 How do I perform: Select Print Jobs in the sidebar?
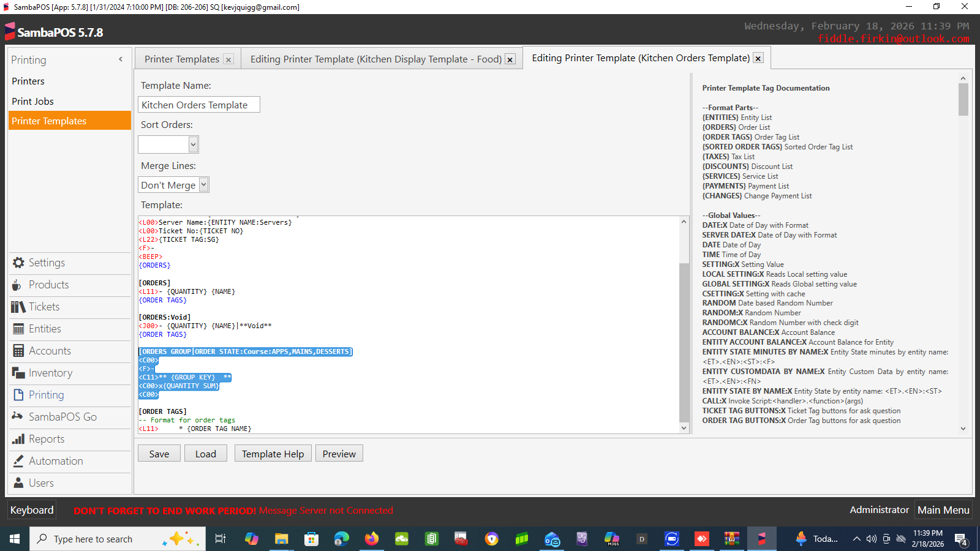[x=32, y=101]
